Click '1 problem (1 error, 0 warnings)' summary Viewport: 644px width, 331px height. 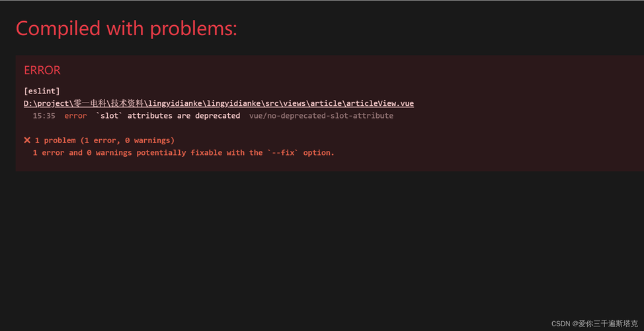(x=104, y=140)
